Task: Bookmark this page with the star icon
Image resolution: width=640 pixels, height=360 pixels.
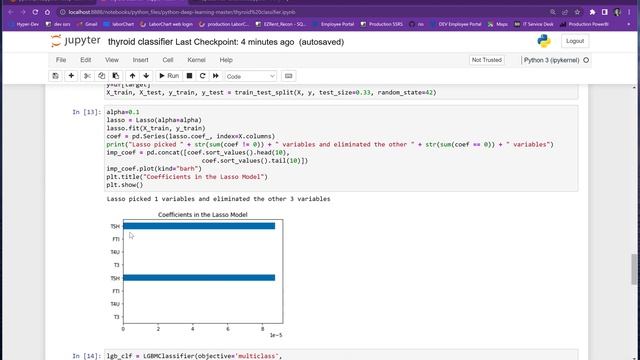Action: point(577,12)
